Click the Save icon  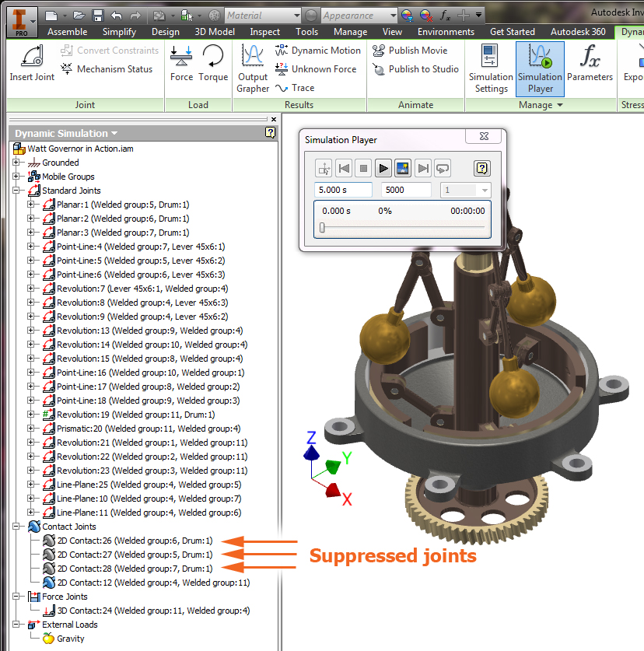[x=98, y=16]
